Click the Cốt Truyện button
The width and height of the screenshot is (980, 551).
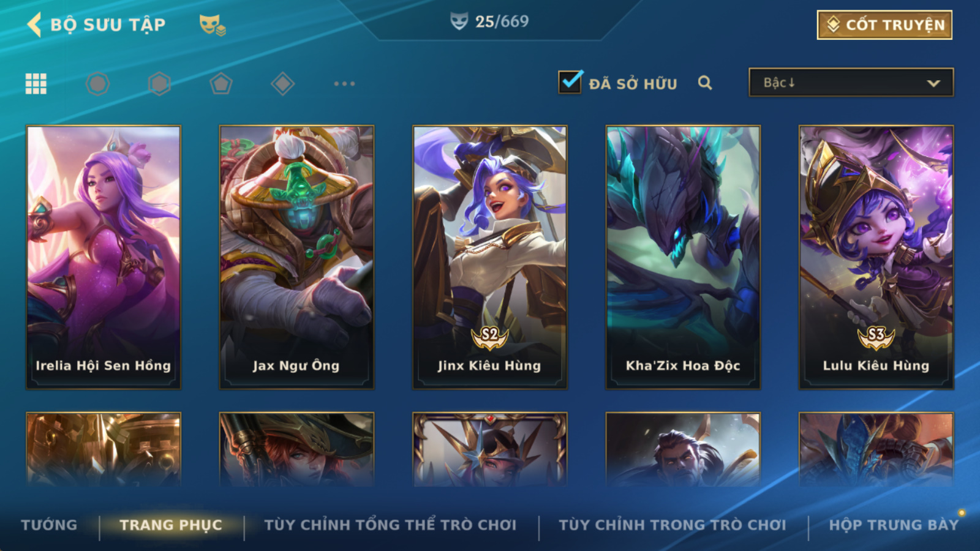click(884, 25)
